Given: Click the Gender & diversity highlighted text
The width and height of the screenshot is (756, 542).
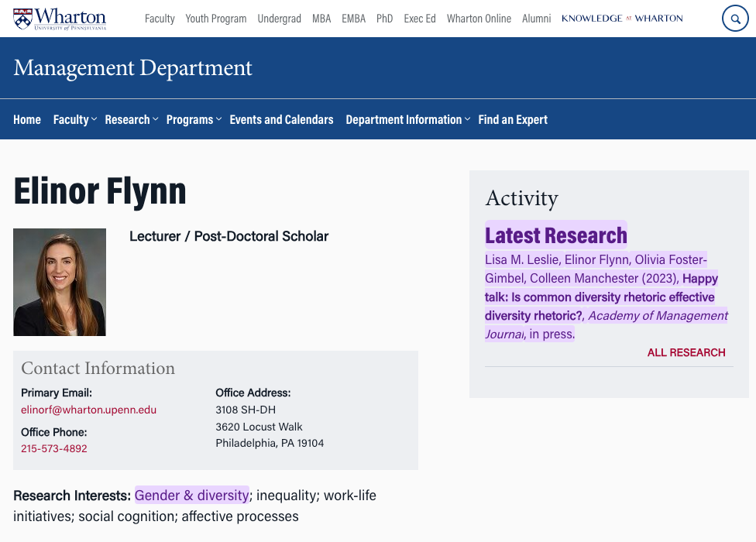Looking at the screenshot, I should tap(192, 496).
